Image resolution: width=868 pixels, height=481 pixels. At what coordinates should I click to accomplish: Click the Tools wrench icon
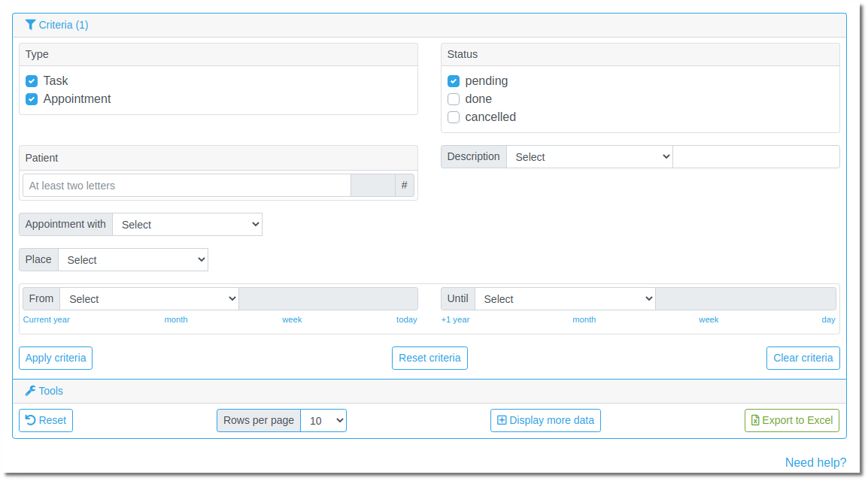(30, 391)
